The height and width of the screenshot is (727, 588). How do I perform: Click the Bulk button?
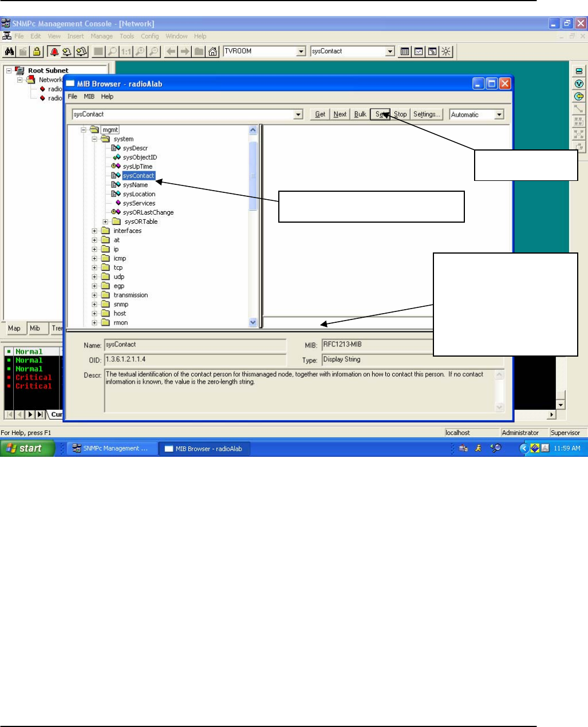[x=360, y=114]
